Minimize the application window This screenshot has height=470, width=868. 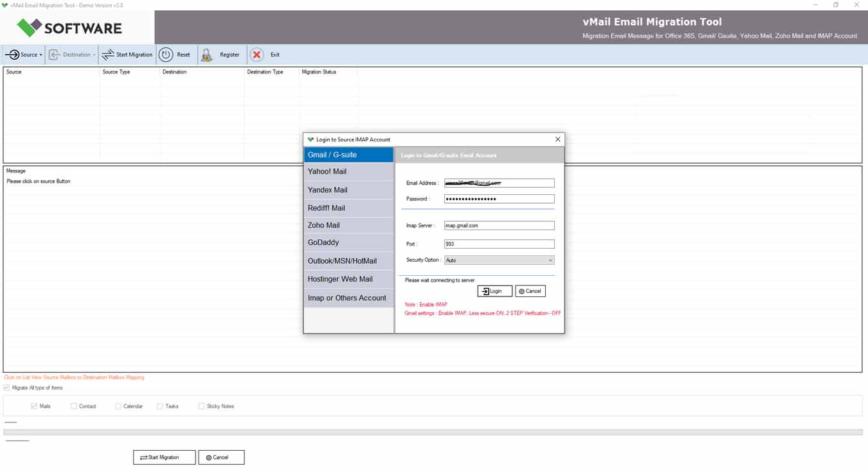[815, 5]
